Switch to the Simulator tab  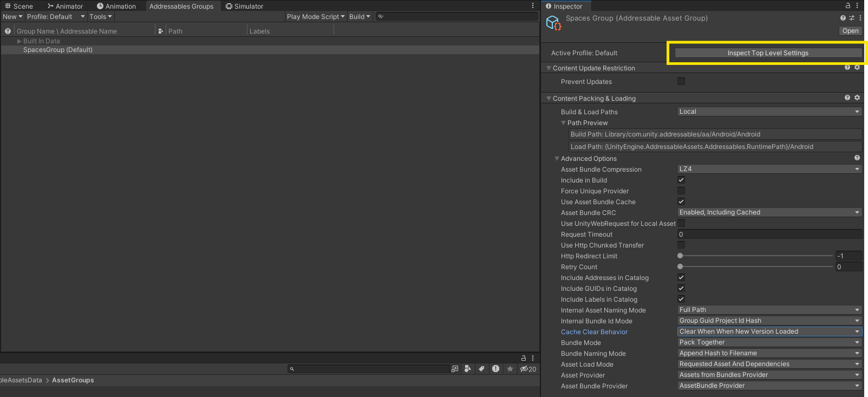point(244,6)
